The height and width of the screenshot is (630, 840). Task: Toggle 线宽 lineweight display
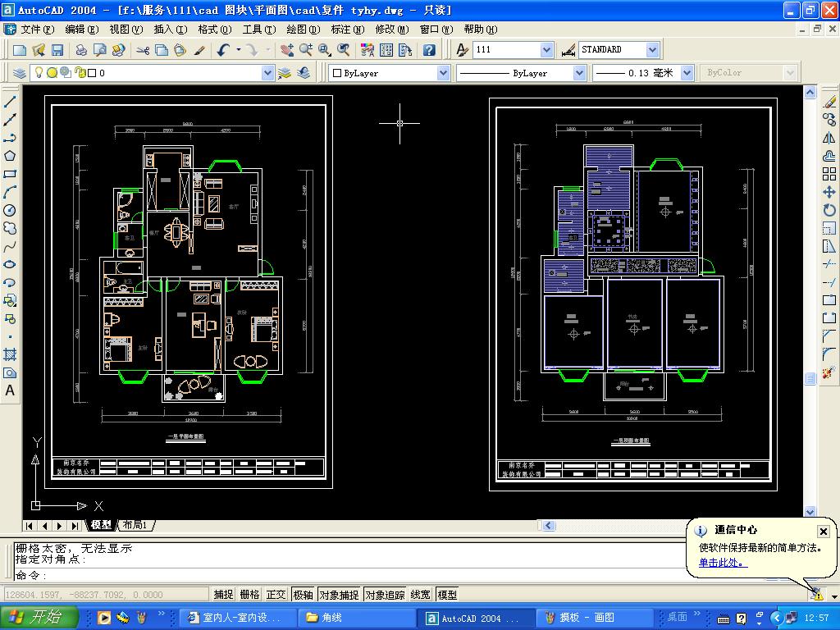[x=421, y=595]
